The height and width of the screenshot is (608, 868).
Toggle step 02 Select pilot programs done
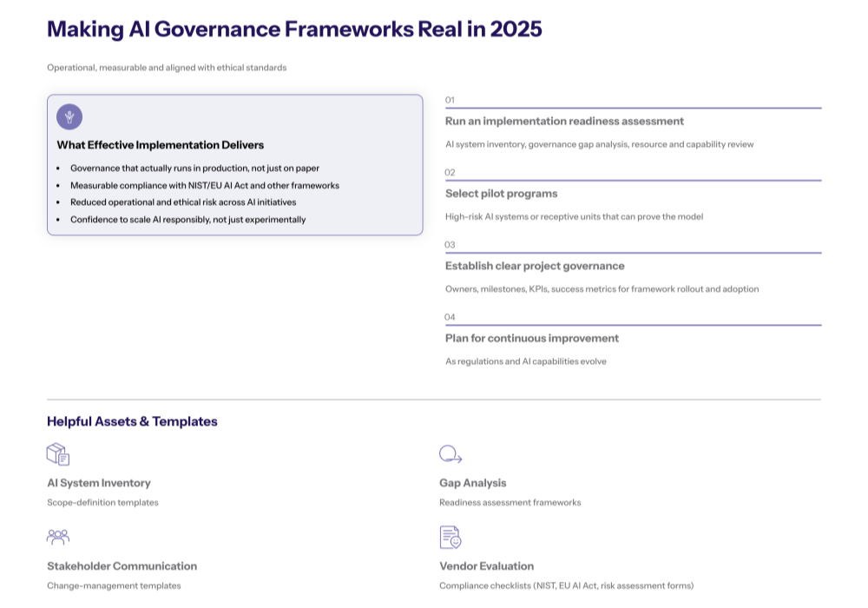[x=450, y=173]
